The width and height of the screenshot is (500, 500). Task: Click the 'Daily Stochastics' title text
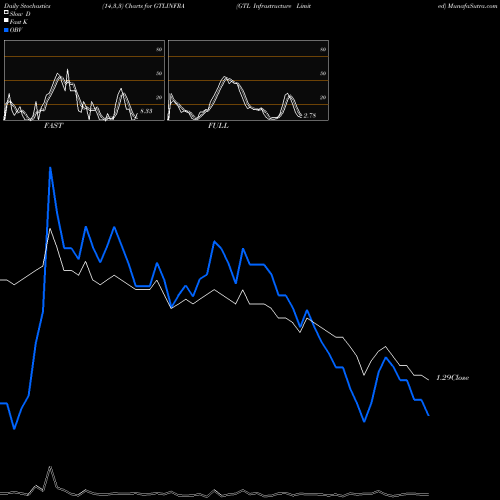pyautogui.click(x=27, y=6)
